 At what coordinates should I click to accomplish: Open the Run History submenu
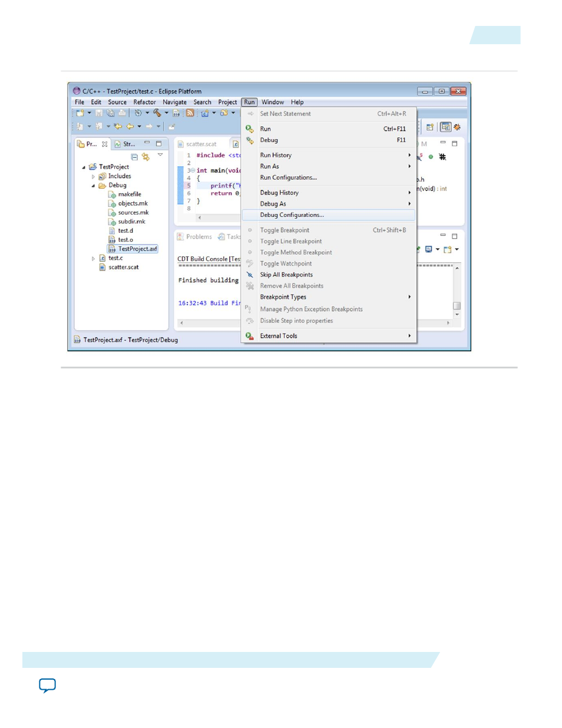click(329, 155)
